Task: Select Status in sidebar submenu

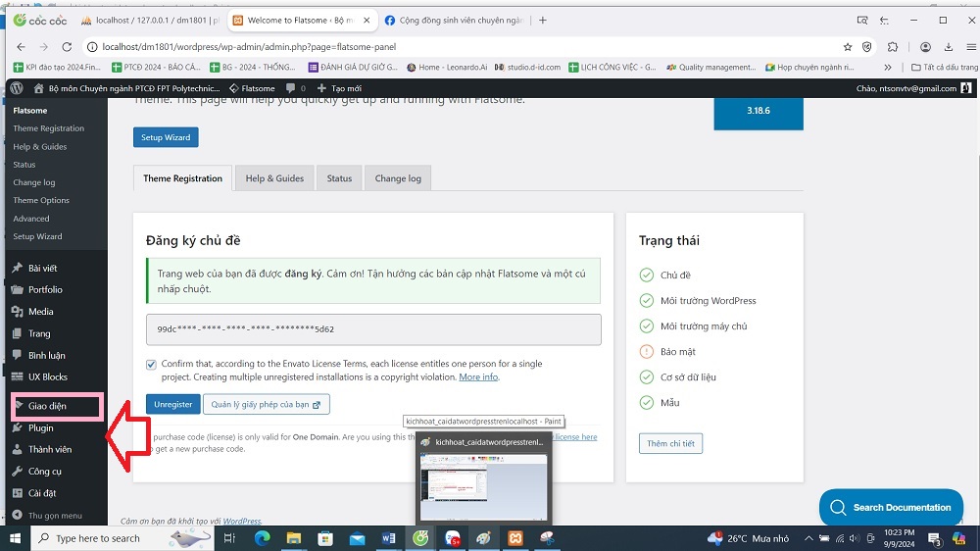Action: click(24, 165)
